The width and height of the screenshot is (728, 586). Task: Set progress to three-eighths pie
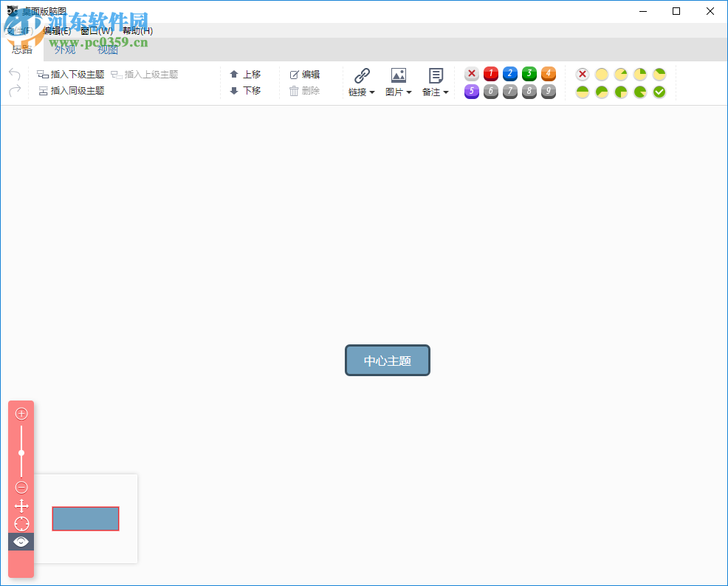point(659,75)
